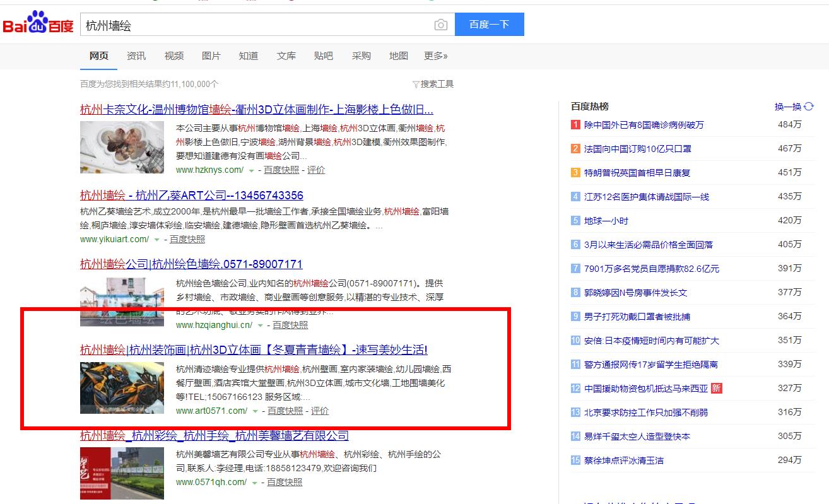Screen dimensions: 829x504
Task: Open 百度快照 for www.art0571.com
Action: (285, 411)
